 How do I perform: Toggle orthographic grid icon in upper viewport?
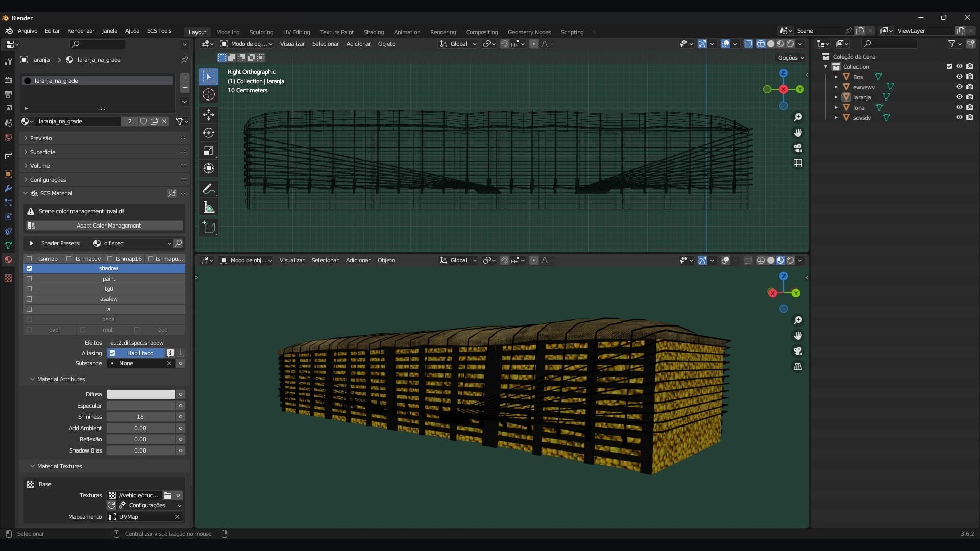(x=798, y=163)
